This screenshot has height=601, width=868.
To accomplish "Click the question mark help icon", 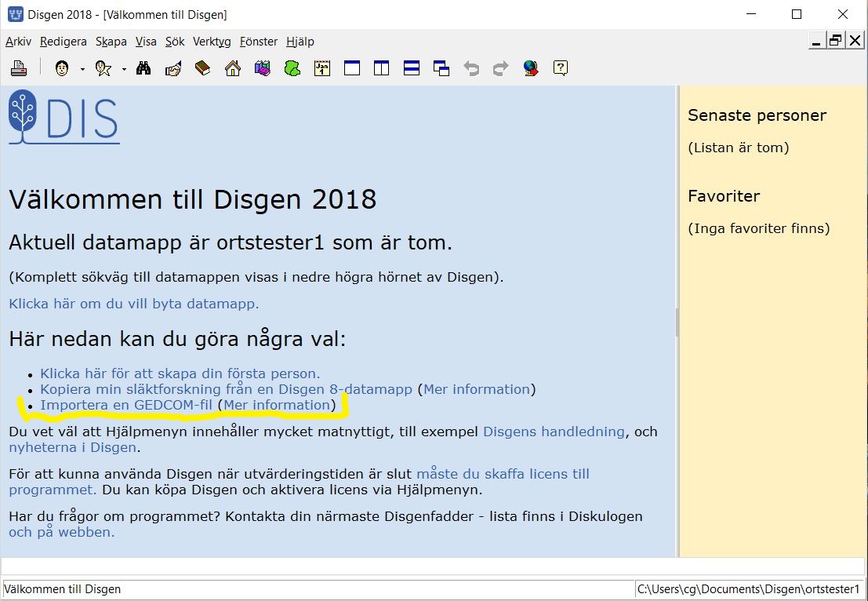I will [560, 68].
